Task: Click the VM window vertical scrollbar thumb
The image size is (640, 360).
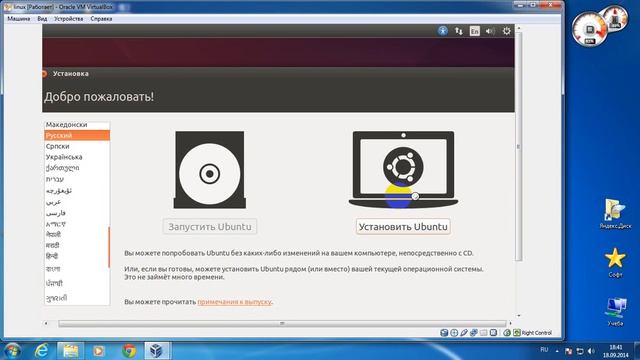Action: (x=519, y=147)
